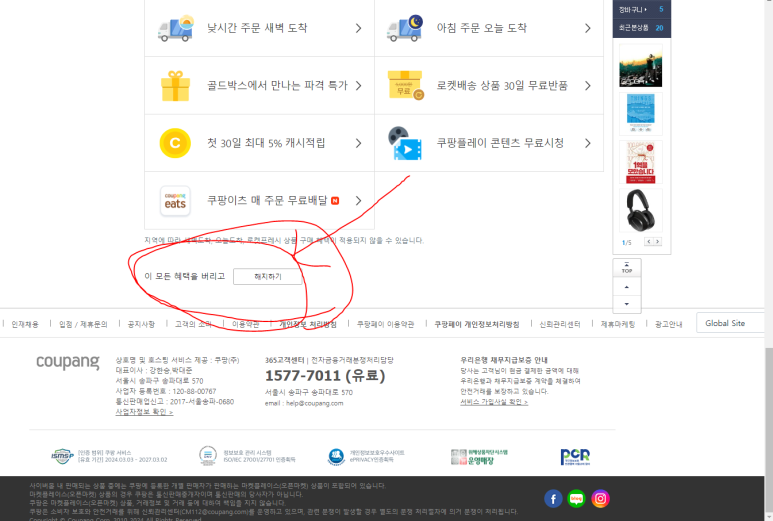This screenshot has height=521, width=773.
Task: Open 쿠팡페이 개인정보처리방침 footer link
Action: (x=477, y=324)
